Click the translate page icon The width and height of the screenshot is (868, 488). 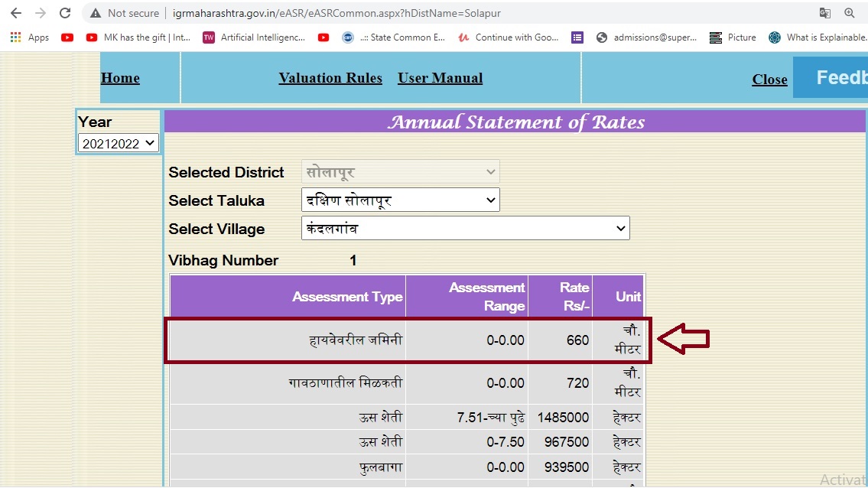coord(824,13)
